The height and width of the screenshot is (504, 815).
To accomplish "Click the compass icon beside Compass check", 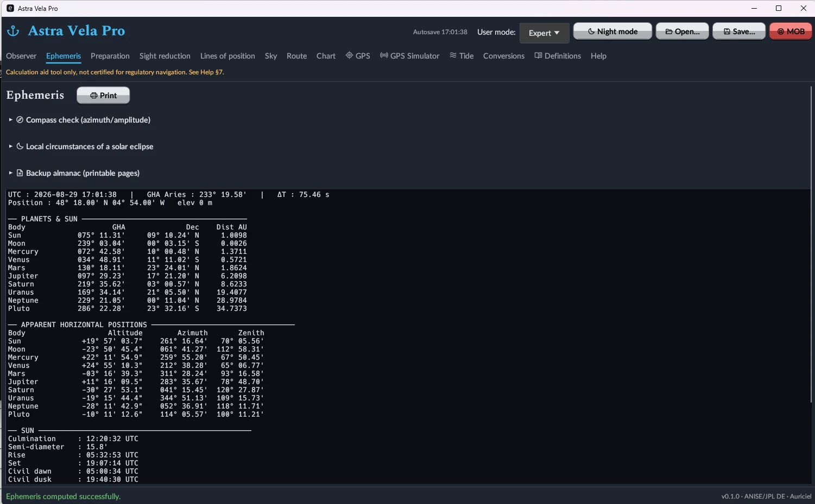I will [20, 119].
